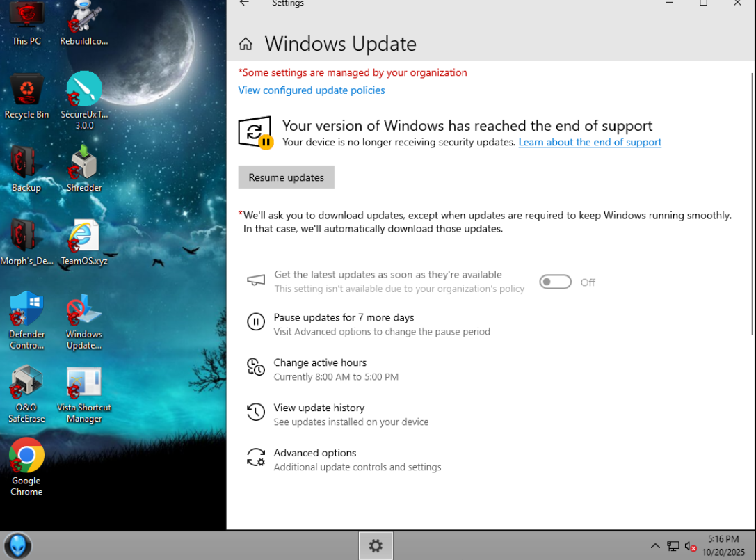Show hidden system tray icons
Screen dimensions: 756x560
point(654,546)
